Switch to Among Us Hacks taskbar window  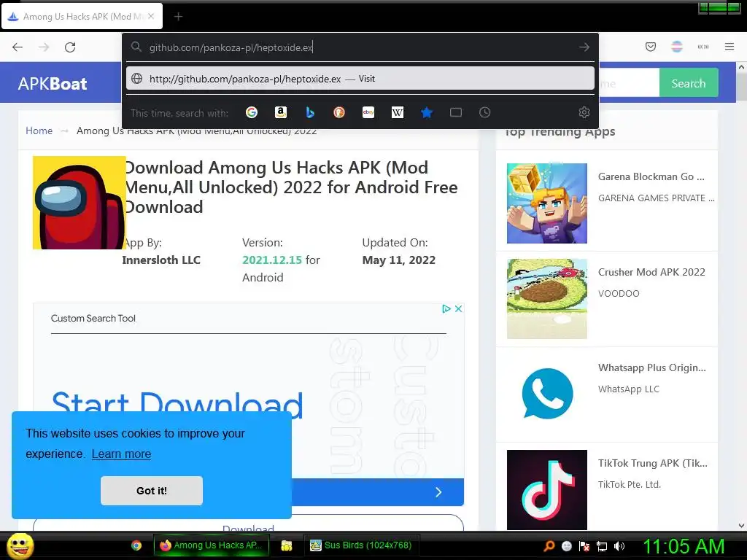[211, 545]
